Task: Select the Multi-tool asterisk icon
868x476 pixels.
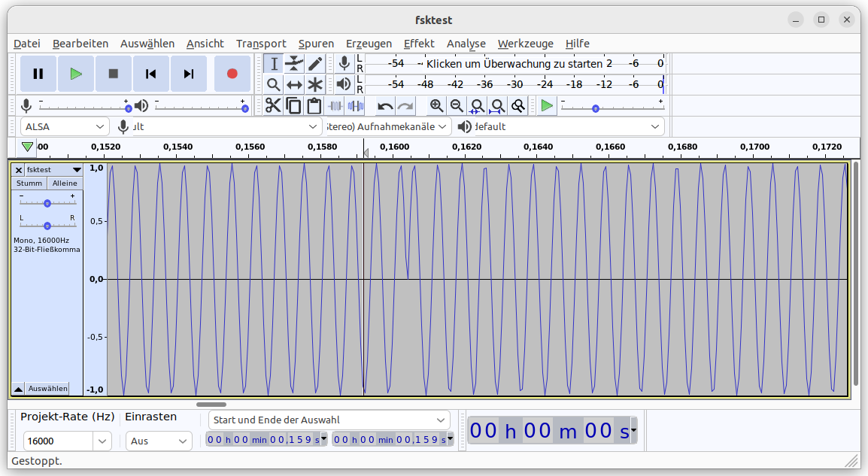Action: (314, 84)
